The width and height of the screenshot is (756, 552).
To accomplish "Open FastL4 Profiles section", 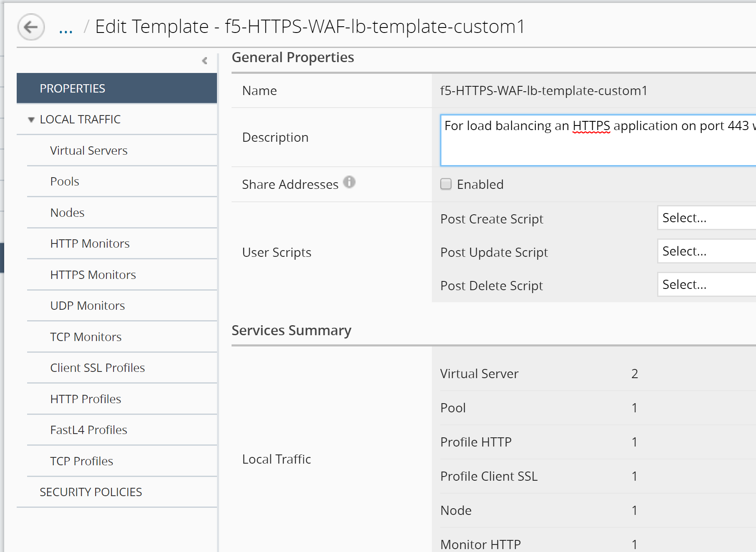I will tap(122, 430).
